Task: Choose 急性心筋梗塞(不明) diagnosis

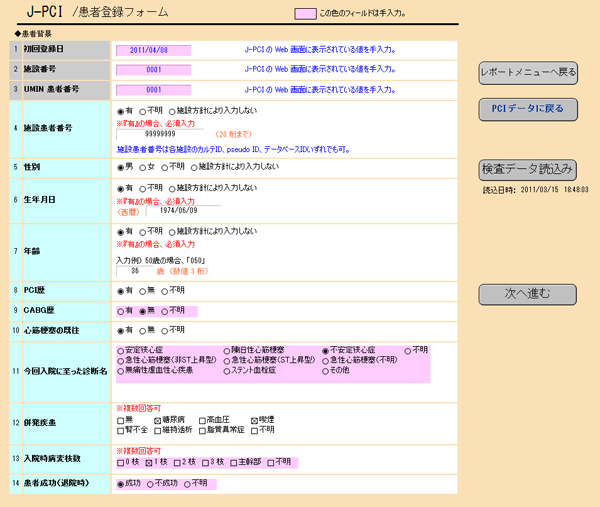Action: point(325,361)
